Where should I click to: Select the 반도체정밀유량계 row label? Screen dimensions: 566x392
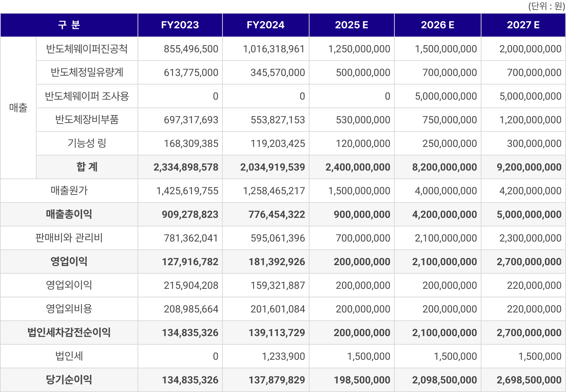click(x=87, y=72)
